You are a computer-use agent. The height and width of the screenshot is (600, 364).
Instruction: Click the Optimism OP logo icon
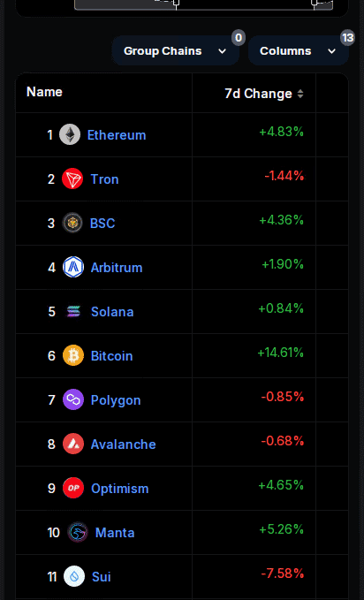(73, 488)
